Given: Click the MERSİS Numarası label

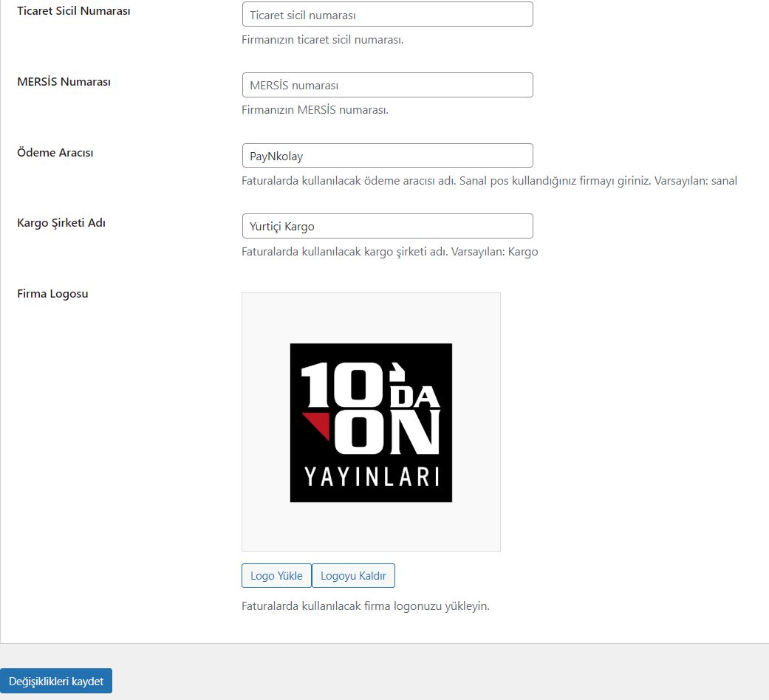Looking at the screenshot, I should pyautogui.click(x=64, y=82).
